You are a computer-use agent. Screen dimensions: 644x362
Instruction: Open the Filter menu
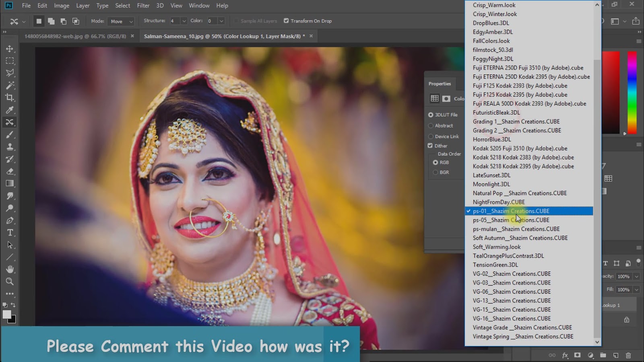coord(143,5)
